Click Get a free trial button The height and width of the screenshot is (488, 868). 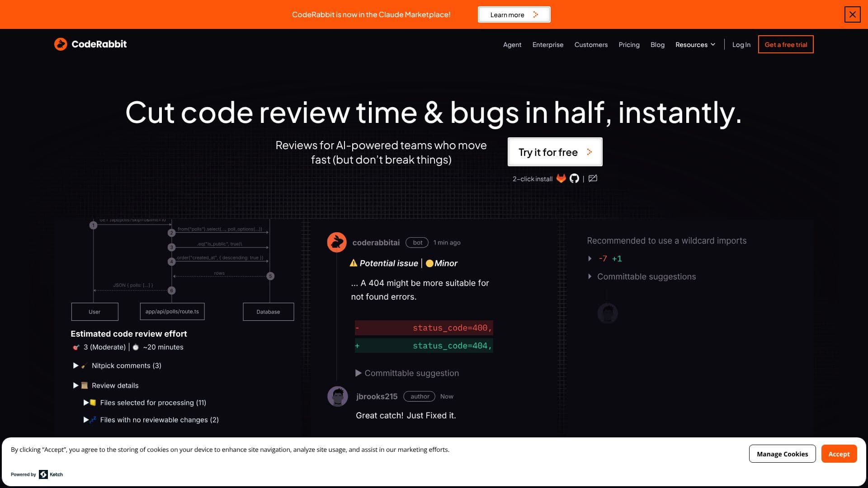[x=786, y=44]
